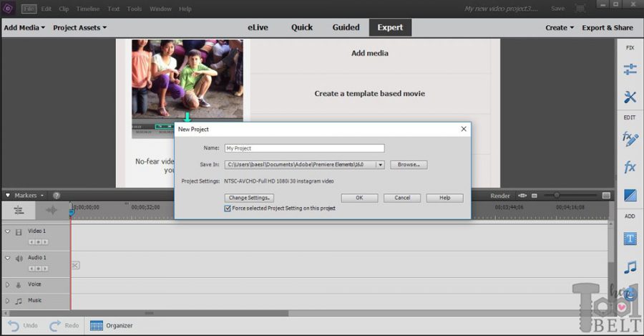Open the Applied Effects fx-pencil icon

pos(630,139)
